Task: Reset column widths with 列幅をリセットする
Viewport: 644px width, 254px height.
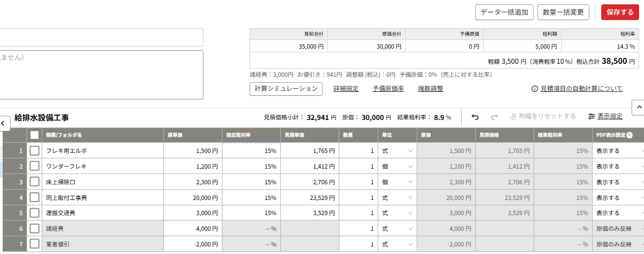Action: coord(543,117)
